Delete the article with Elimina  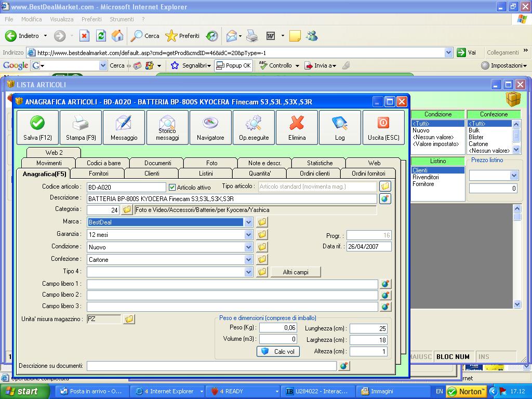[x=297, y=127]
